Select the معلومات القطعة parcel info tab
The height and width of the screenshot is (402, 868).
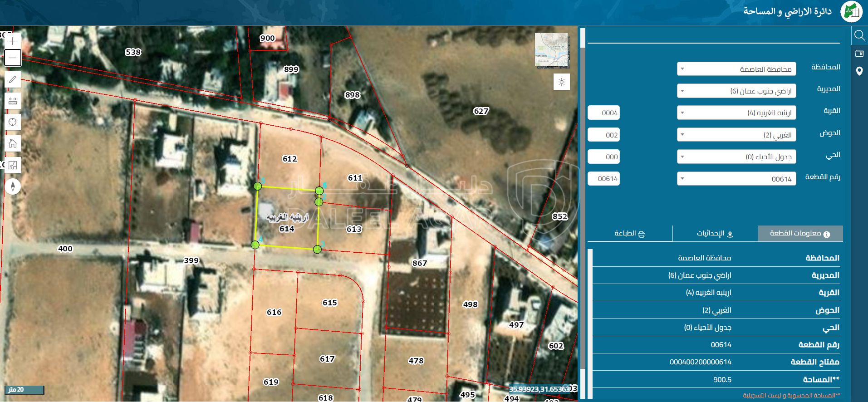(800, 234)
